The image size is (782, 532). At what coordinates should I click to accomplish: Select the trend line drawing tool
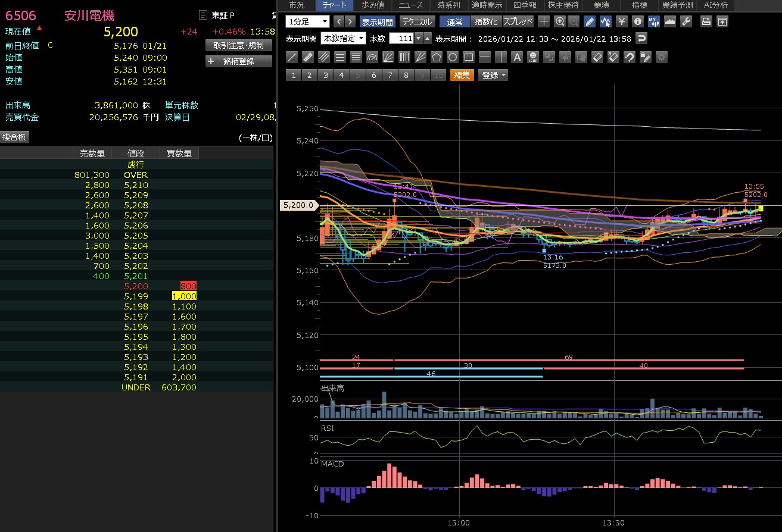point(292,57)
